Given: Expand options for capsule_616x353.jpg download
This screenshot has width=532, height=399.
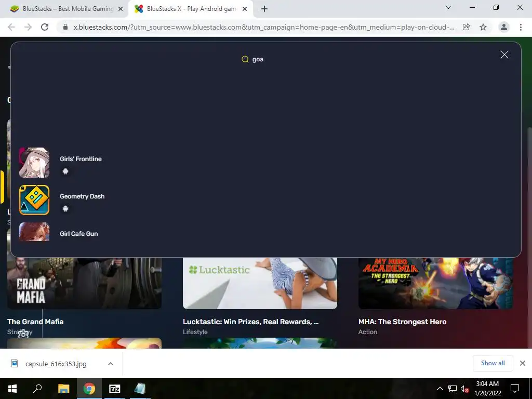Looking at the screenshot, I should [x=111, y=364].
